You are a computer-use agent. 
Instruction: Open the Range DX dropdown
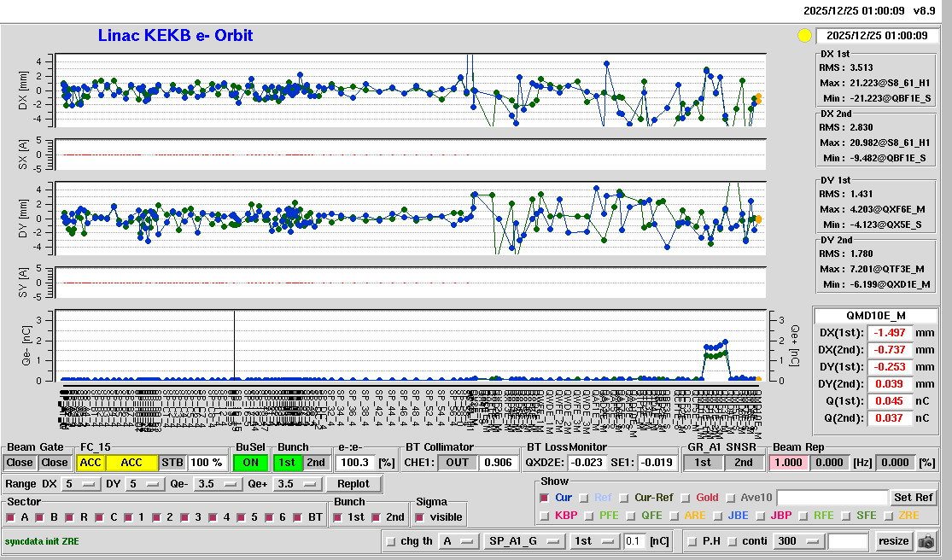[80, 484]
